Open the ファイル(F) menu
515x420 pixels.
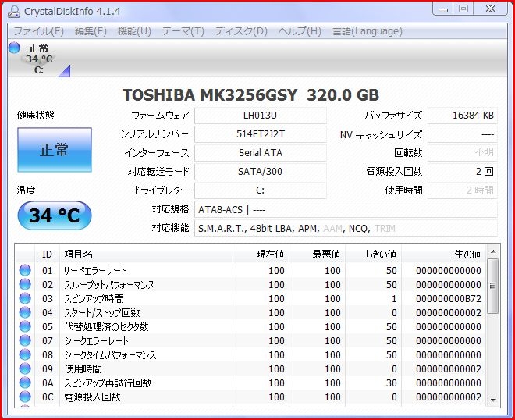(x=39, y=31)
